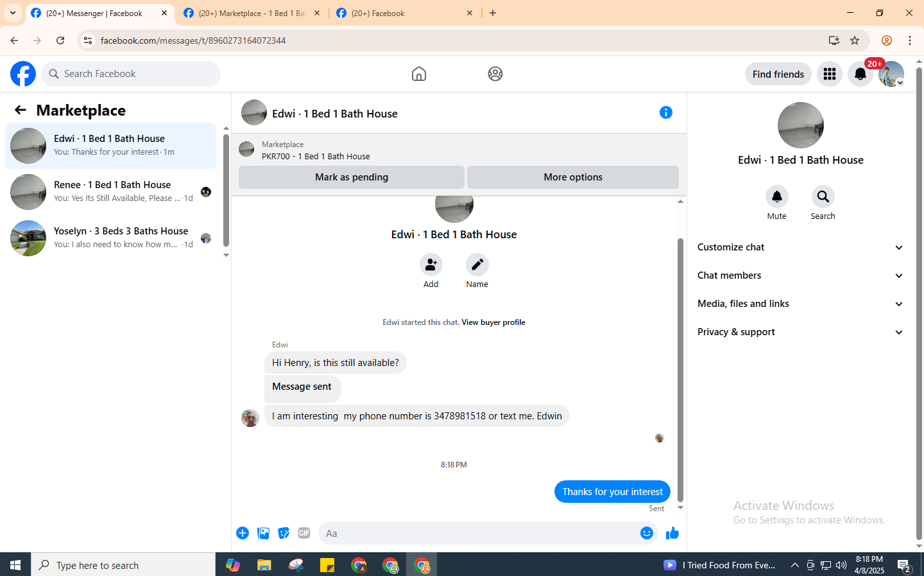924x576 pixels.
Task: Click Edwi's large profile picture in right panel
Action: (x=801, y=125)
